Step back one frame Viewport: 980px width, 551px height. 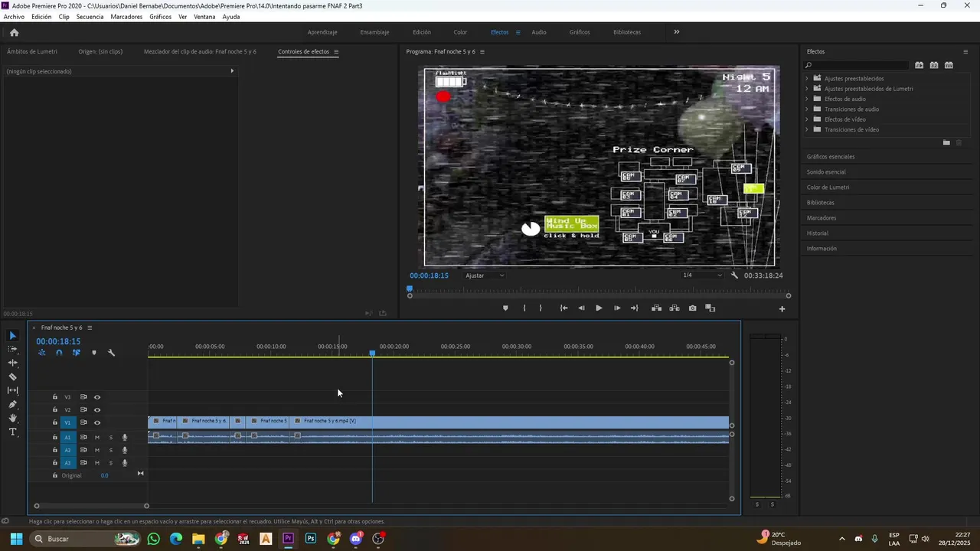(581, 308)
